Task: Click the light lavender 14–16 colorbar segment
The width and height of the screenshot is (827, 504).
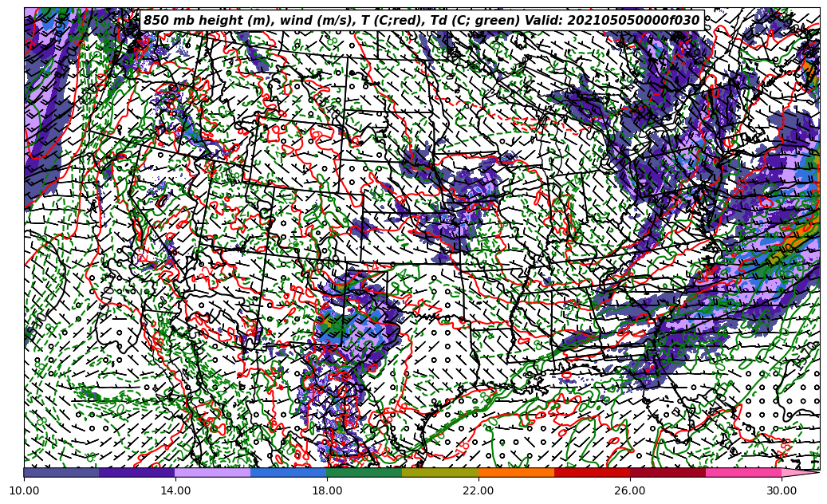Action: tap(213, 472)
